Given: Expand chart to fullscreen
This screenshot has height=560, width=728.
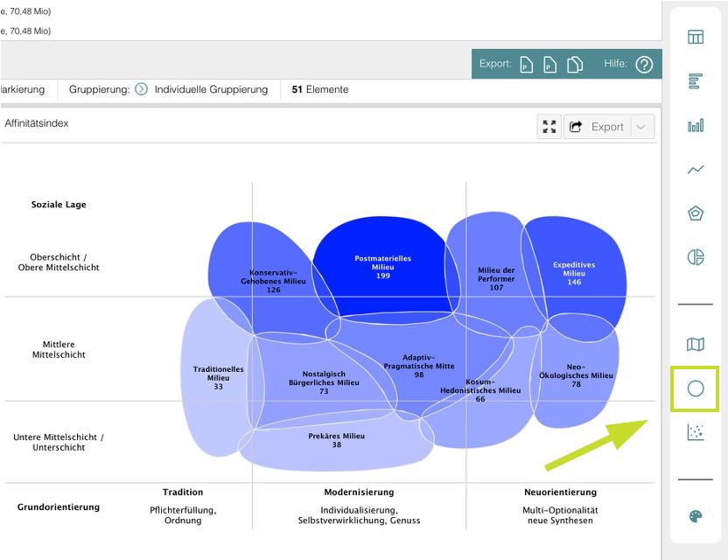Looking at the screenshot, I should 549,127.
